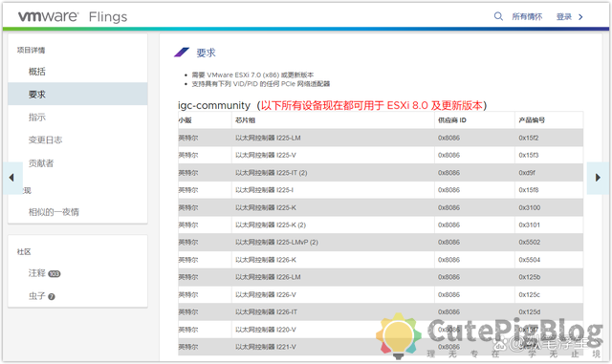The image size is (612, 364).
Task: Click product ID 0x125c
Action: [529, 294]
